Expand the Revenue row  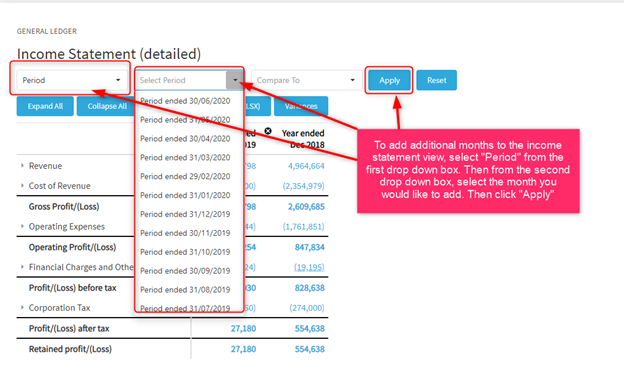coord(22,166)
